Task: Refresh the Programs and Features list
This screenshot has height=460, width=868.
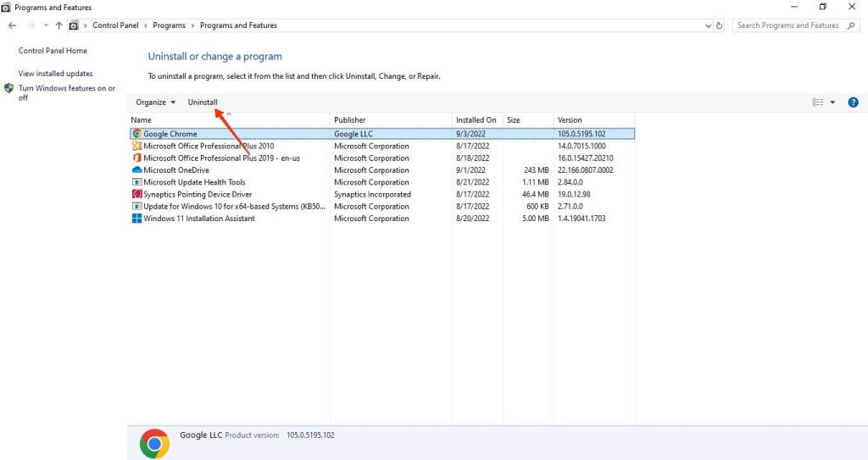Action: point(719,25)
